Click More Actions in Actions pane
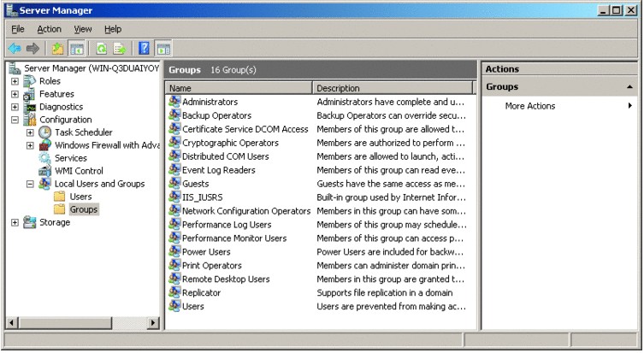Screen dimensions: 644x353 pos(529,106)
